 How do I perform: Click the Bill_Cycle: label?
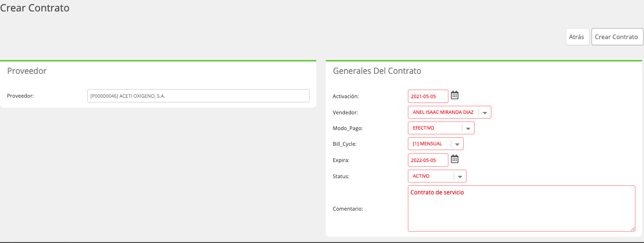pos(344,144)
